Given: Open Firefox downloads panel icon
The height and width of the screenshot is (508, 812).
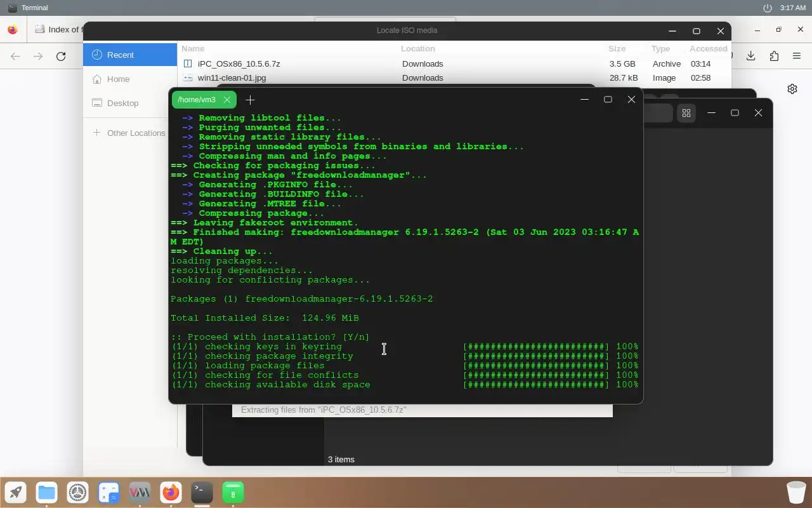Looking at the screenshot, I should click(751, 56).
